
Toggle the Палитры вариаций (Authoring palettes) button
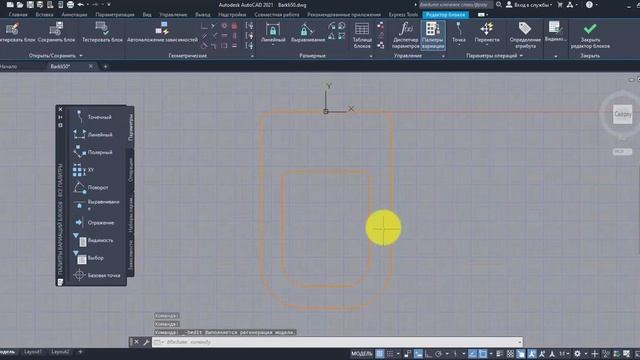coord(433,35)
